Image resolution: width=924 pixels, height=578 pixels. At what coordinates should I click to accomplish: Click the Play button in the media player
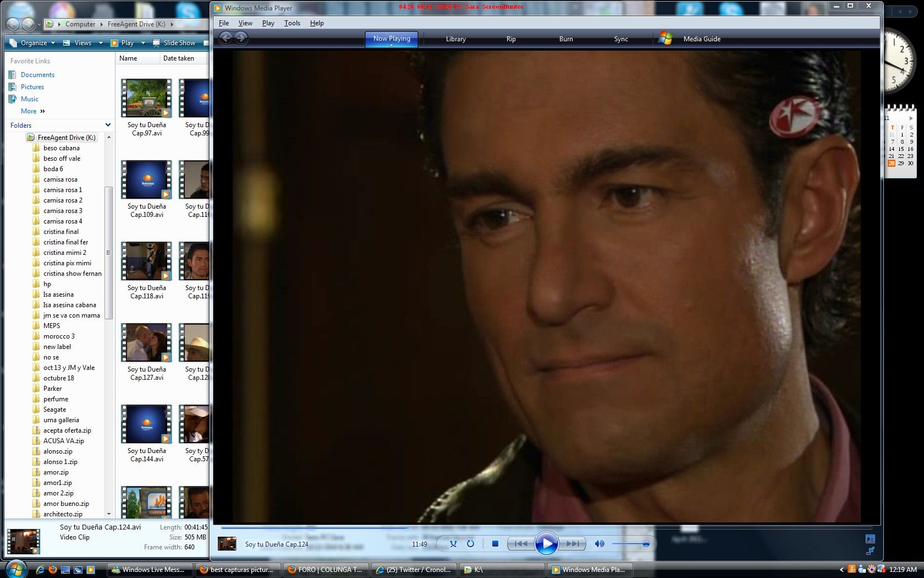546,544
